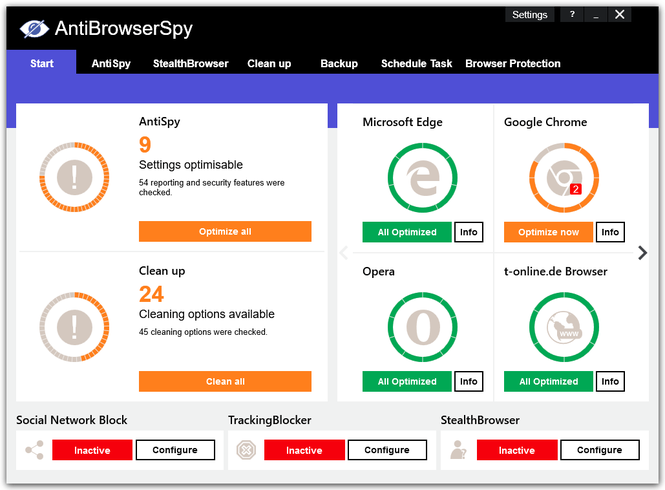Click the AntiSpy warning circle icon

click(74, 177)
